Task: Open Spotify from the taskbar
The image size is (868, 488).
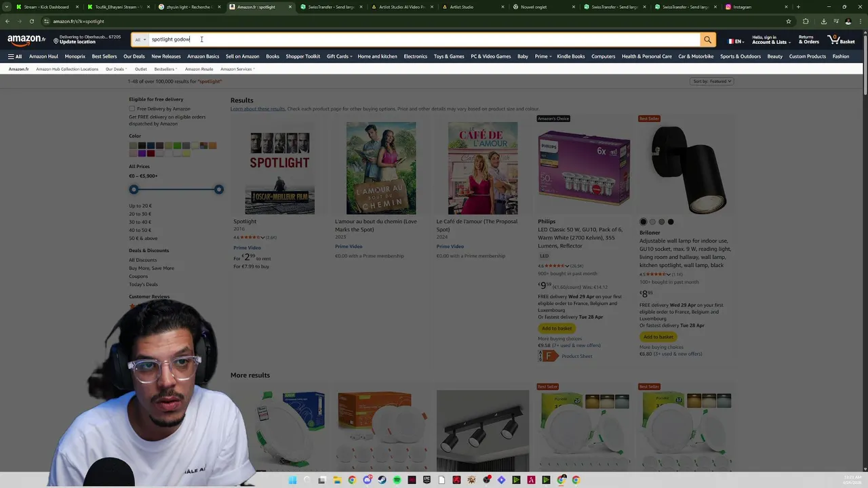Action: [397, 480]
